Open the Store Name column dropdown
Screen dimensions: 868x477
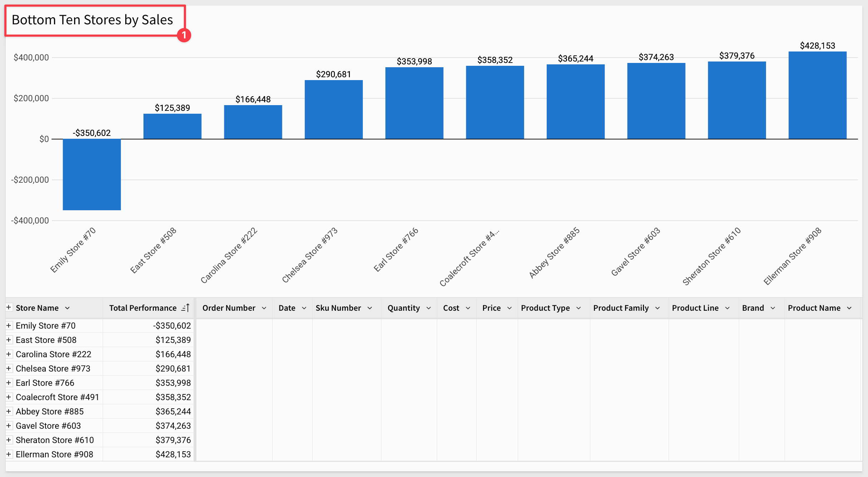coord(67,308)
